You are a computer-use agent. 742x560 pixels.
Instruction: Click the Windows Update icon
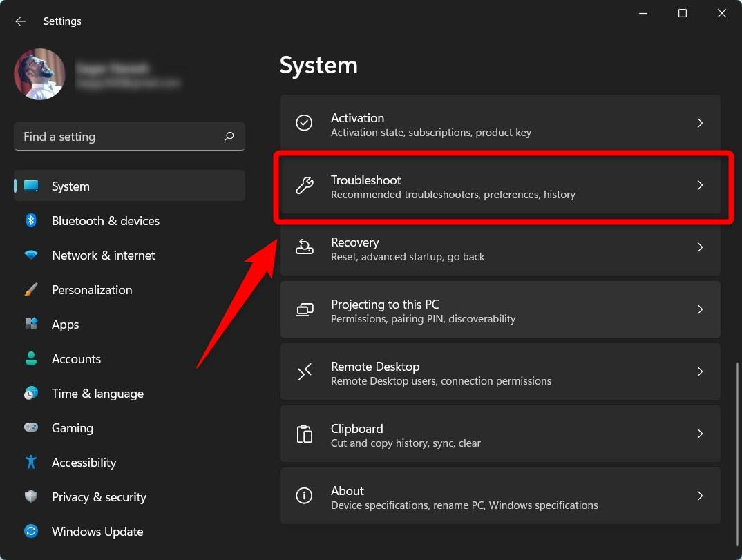coord(31,531)
